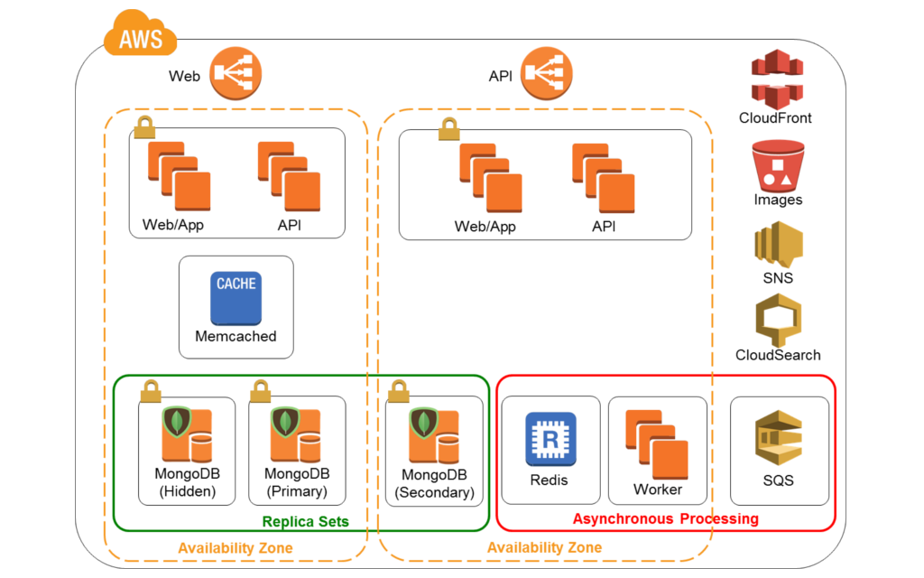Image resolution: width=924 pixels, height=578 pixels.
Task: Click the lock on MongoDB (Hidden) box
Action: (x=151, y=390)
